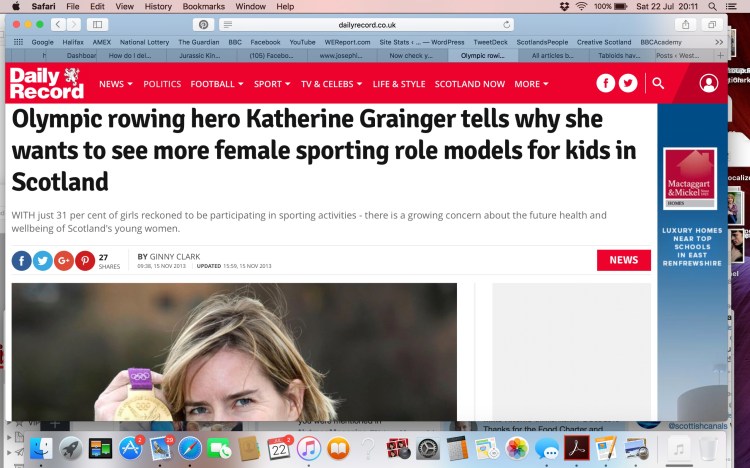Toggle the Safari sidebar button
The height and width of the screenshot is (468, 750).
(x=97, y=24)
